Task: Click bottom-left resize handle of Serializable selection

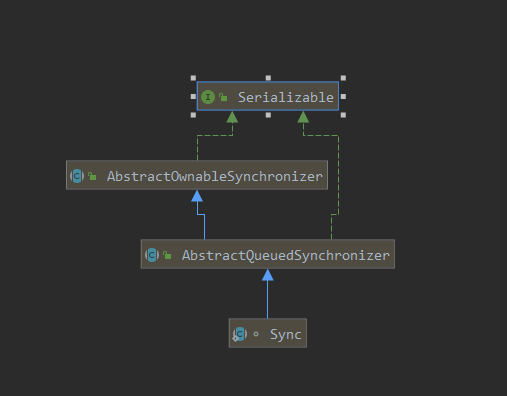Action: coord(193,115)
